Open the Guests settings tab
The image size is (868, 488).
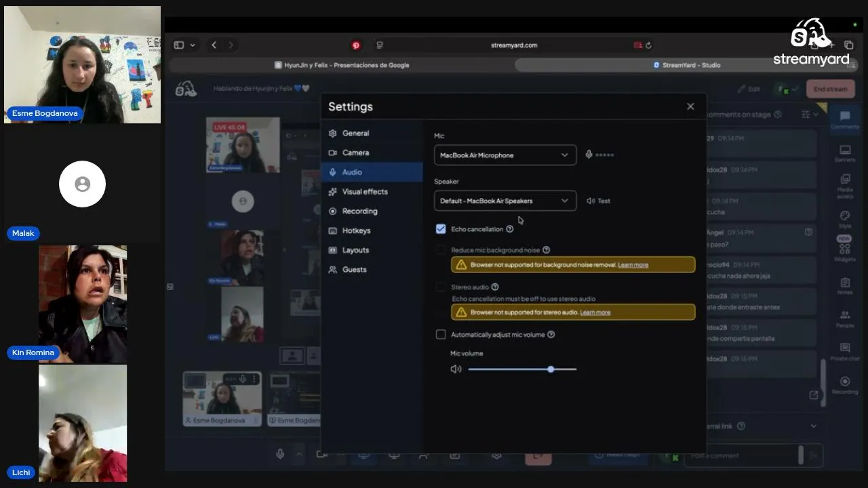[372, 270]
